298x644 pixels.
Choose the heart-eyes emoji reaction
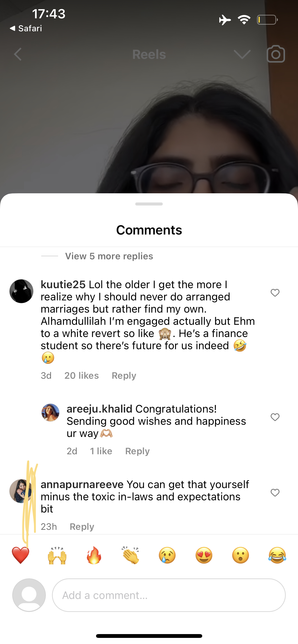(204, 555)
